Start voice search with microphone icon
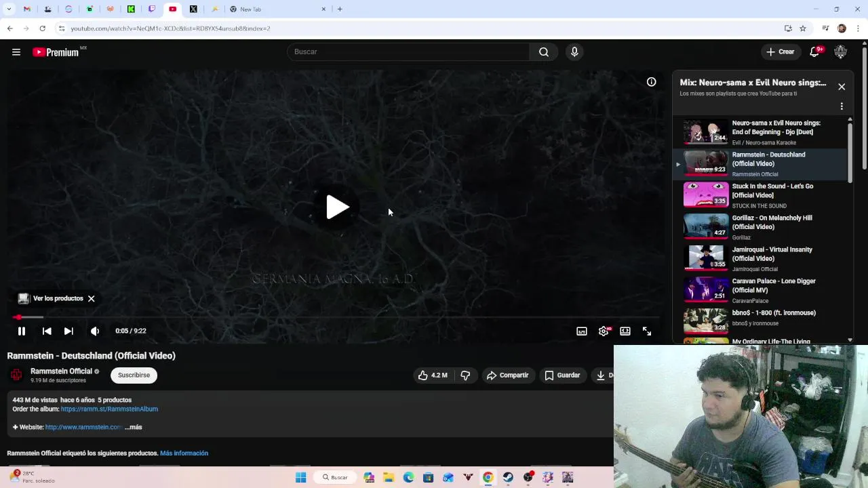Viewport: 868px width, 488px height. [x=574, y=52]
